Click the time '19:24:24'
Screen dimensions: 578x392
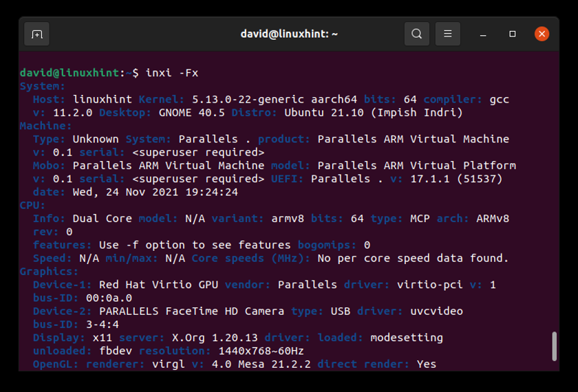[212, 192]
